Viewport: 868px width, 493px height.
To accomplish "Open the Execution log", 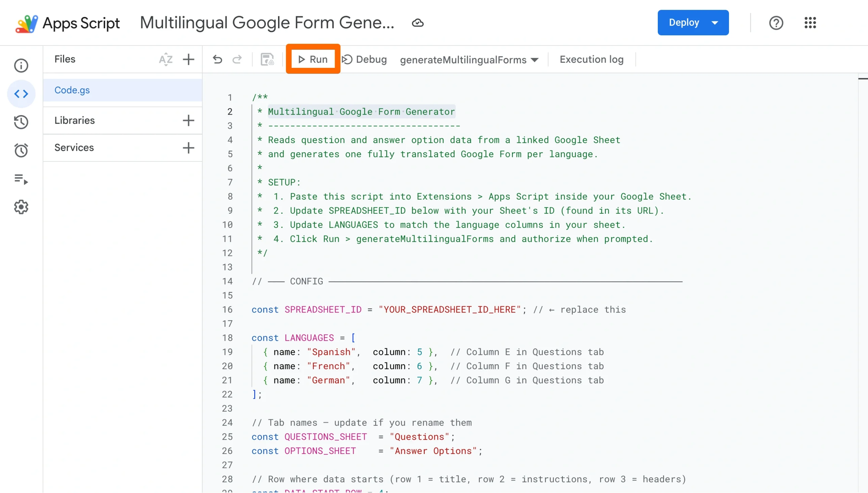I will click(x=591, y=59).
